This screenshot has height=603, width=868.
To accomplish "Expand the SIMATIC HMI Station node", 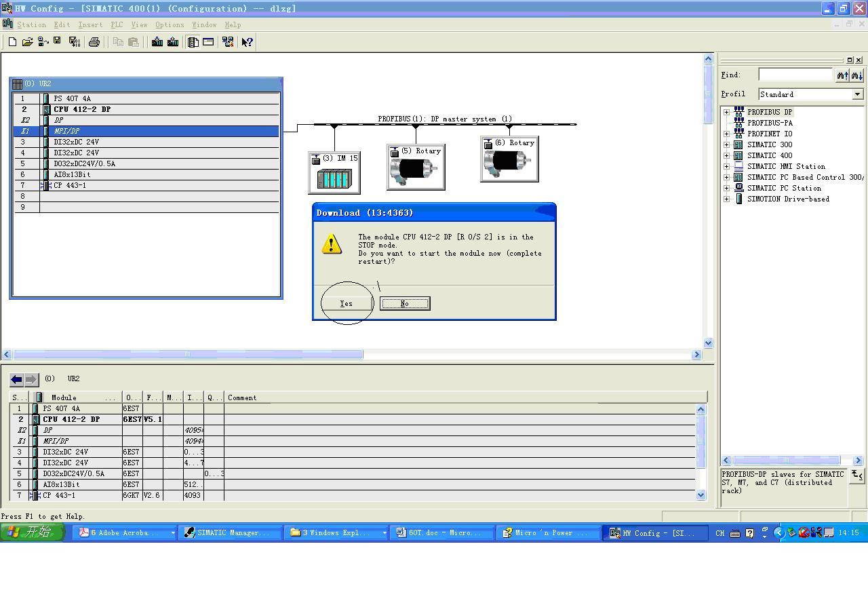I will [726, 166].
